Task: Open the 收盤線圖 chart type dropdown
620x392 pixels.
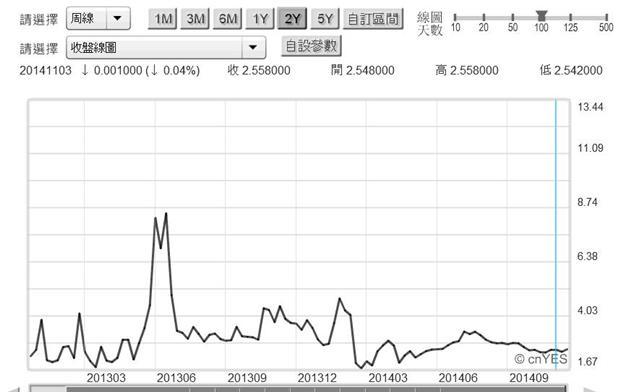Action: tap(166, 47)
